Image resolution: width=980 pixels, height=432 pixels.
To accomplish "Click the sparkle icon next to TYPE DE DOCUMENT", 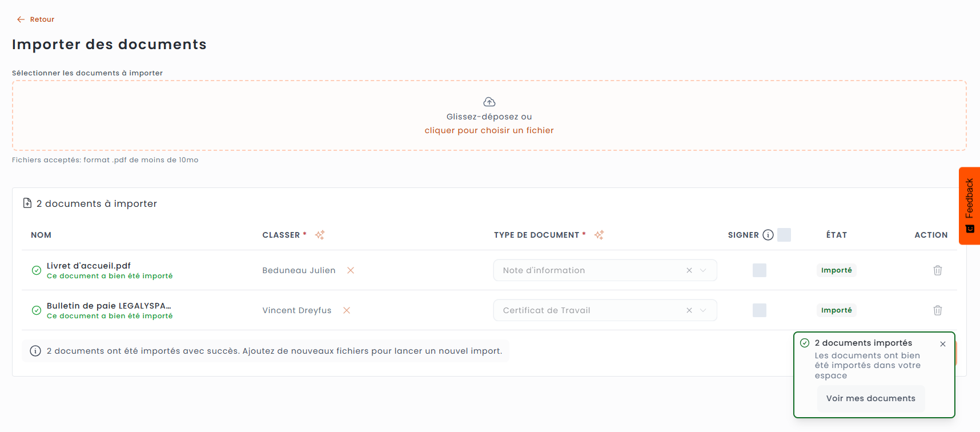I will pyautogui.click(x=599, y=235).
